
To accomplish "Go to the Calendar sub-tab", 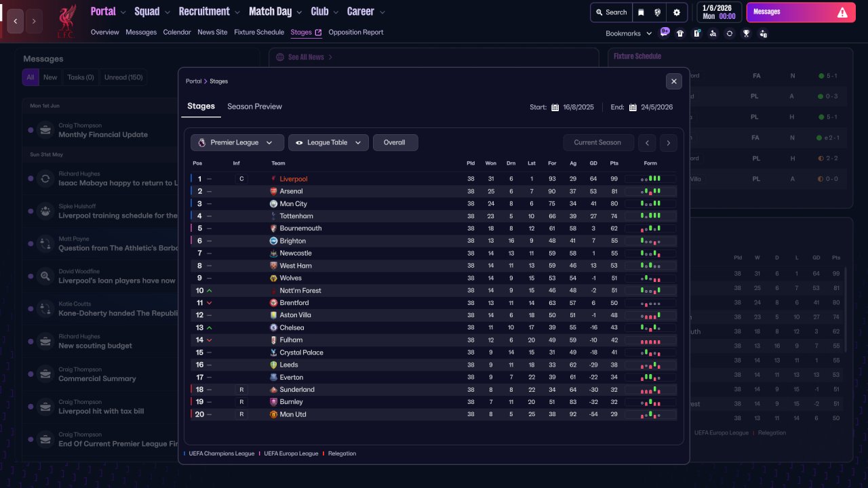I will pyautogui.click(x=177, y=32).
